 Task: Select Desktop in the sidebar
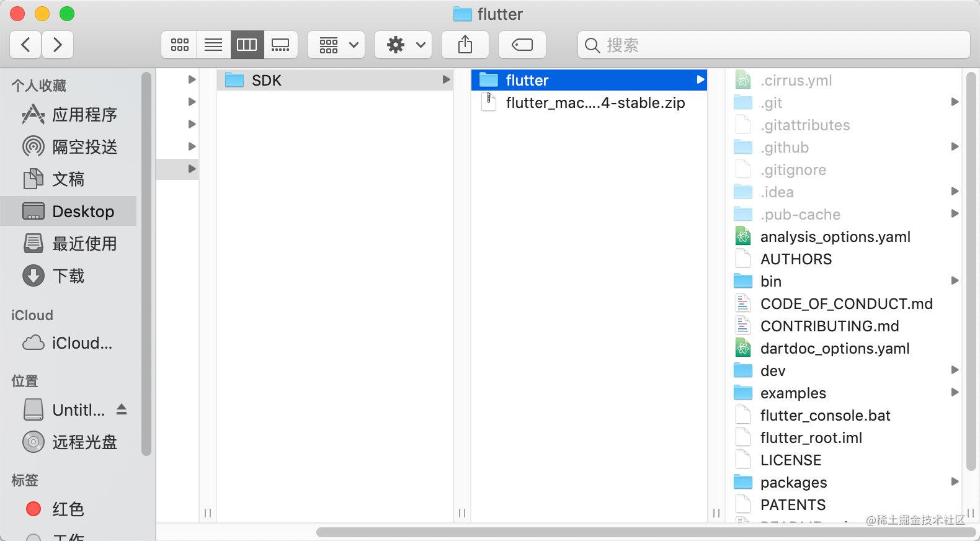tap(69, 212)
